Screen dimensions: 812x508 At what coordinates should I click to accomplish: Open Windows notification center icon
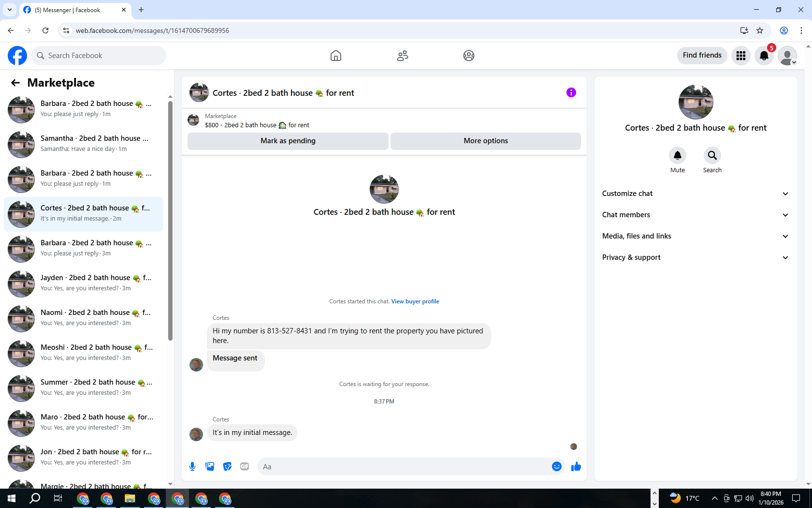tap(796, 498)
